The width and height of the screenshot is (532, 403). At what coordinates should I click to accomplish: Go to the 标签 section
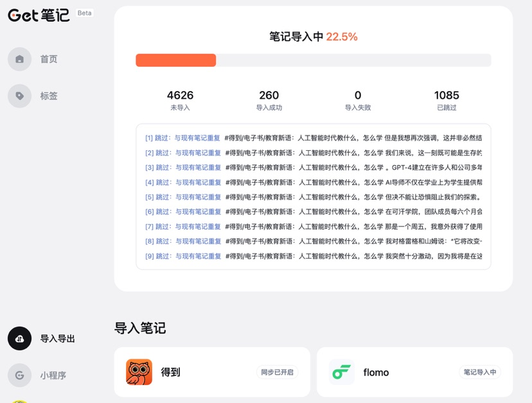coord(49,96)
